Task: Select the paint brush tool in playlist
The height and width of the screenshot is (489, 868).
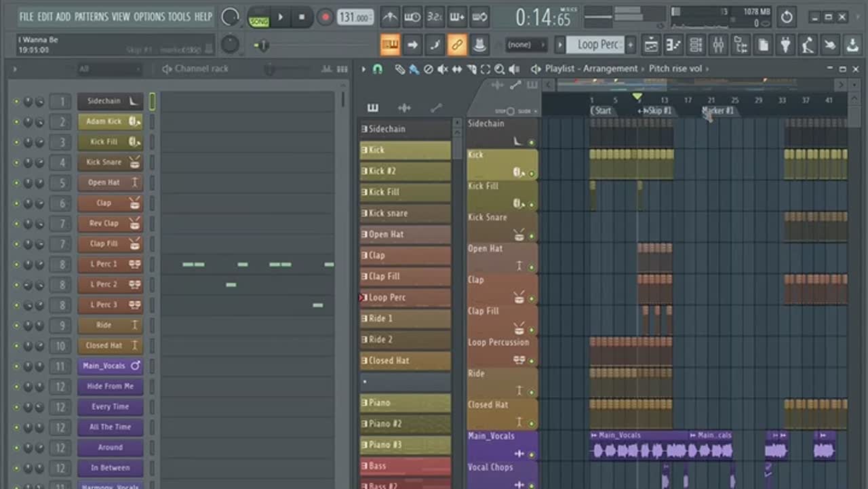Action: tap(412, 69)
